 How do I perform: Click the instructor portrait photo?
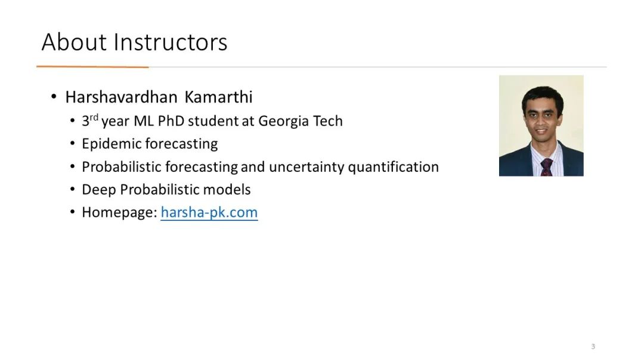tap(541, 126)
